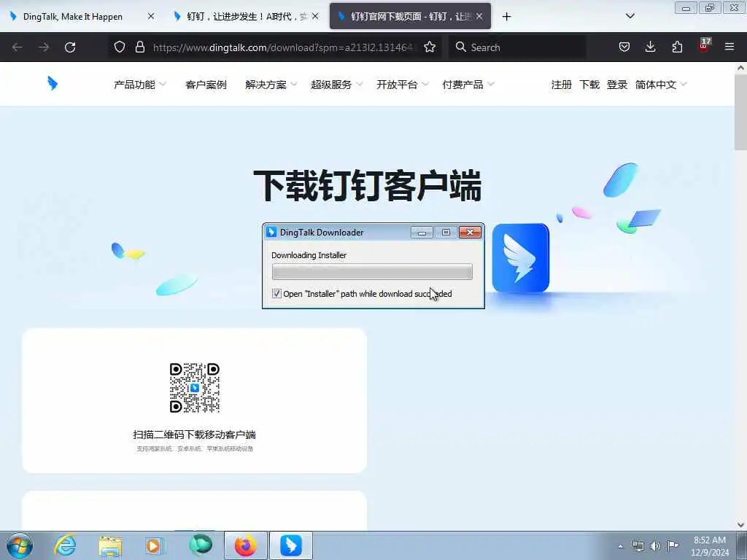Close the 钉钉官网下载页面 tab

click(479, 16)
